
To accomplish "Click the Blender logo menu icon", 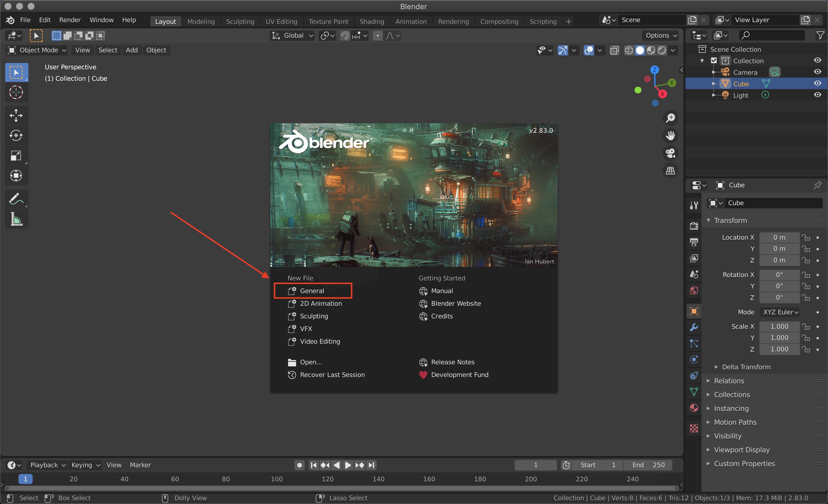I will coord(10,20).
